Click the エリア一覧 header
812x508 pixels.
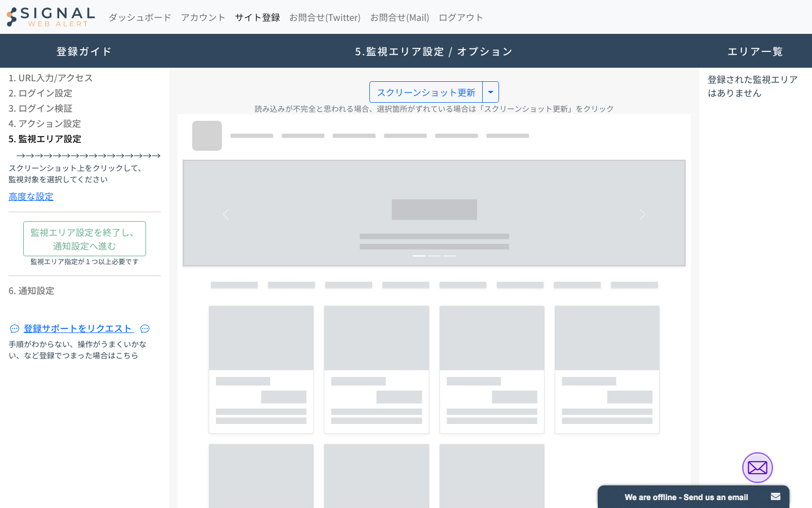(x=755, y=51)
